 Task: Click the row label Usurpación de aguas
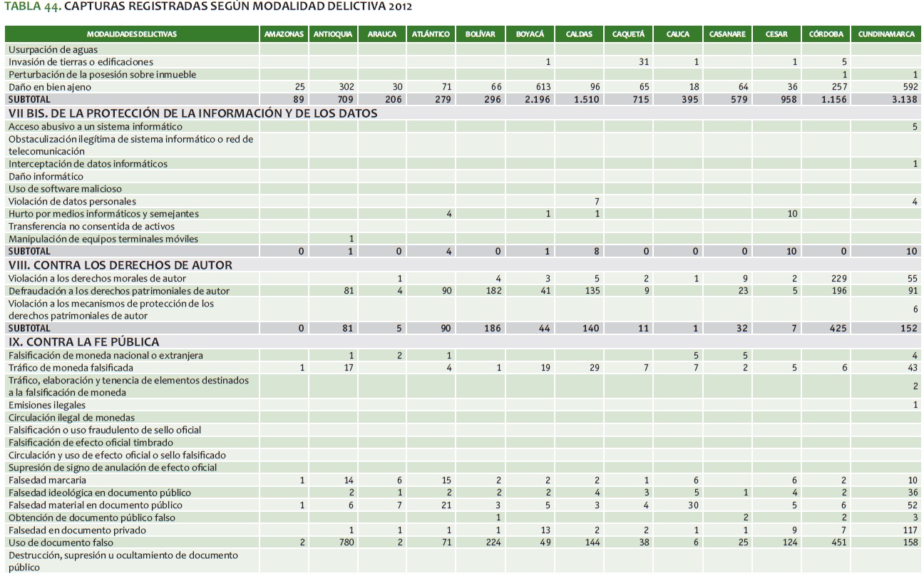click(x=53, y=50)
